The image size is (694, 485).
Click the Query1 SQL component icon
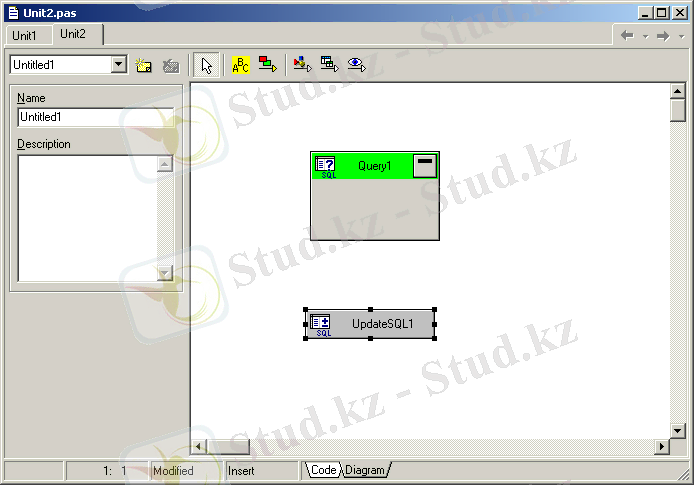point(325,167)
